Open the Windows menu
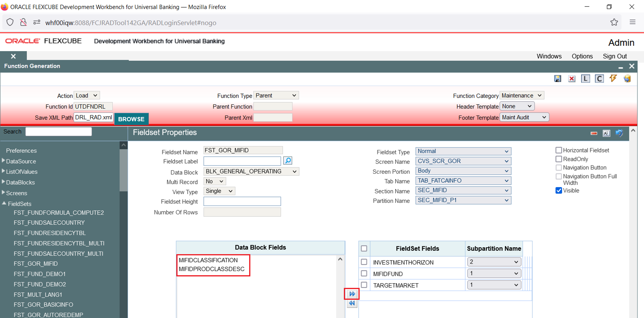This screenshot has width=644, height=318. 549,56
